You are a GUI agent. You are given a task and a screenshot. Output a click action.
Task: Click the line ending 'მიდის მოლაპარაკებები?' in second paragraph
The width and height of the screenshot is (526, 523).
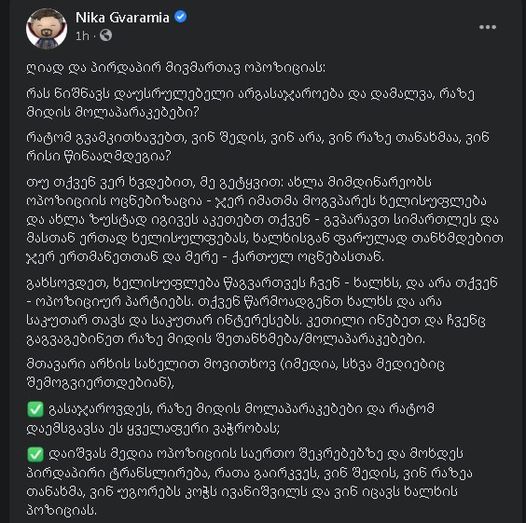(113, 112)
